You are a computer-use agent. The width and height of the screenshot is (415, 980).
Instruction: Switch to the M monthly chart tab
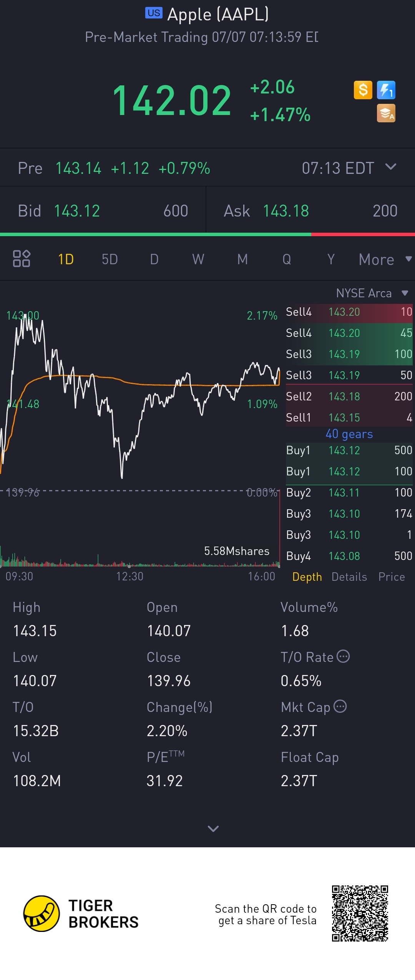click(242, 259)
